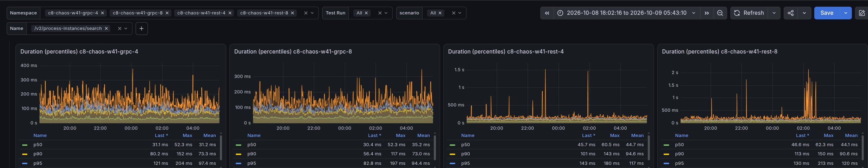Open the time range picker

627,13
